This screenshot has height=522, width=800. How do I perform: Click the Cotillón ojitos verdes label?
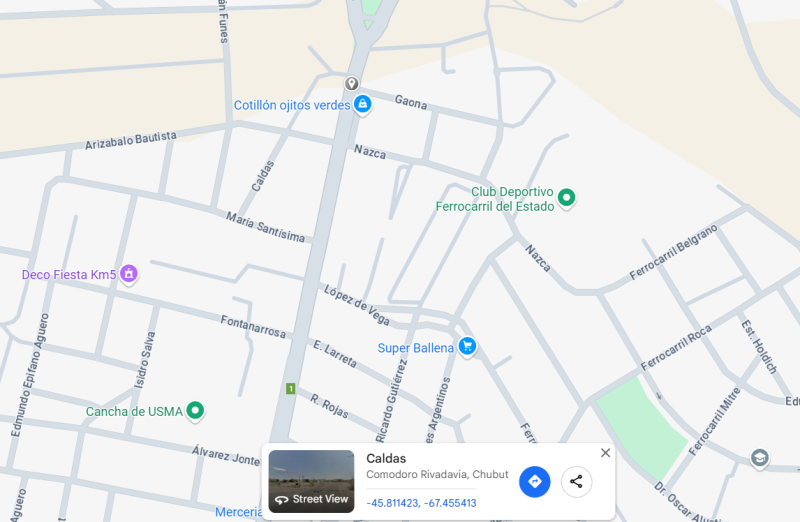point(292,105)
